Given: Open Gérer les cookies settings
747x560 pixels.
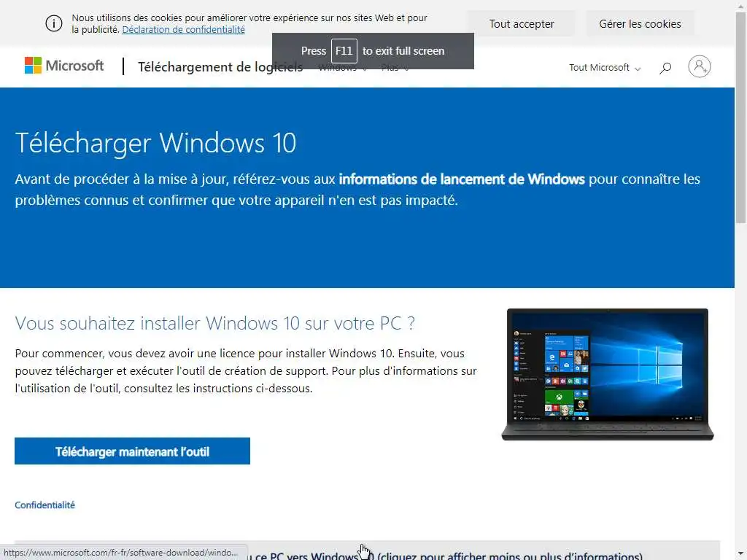Looking at the screenshot, I should click(x=640, y=24).
